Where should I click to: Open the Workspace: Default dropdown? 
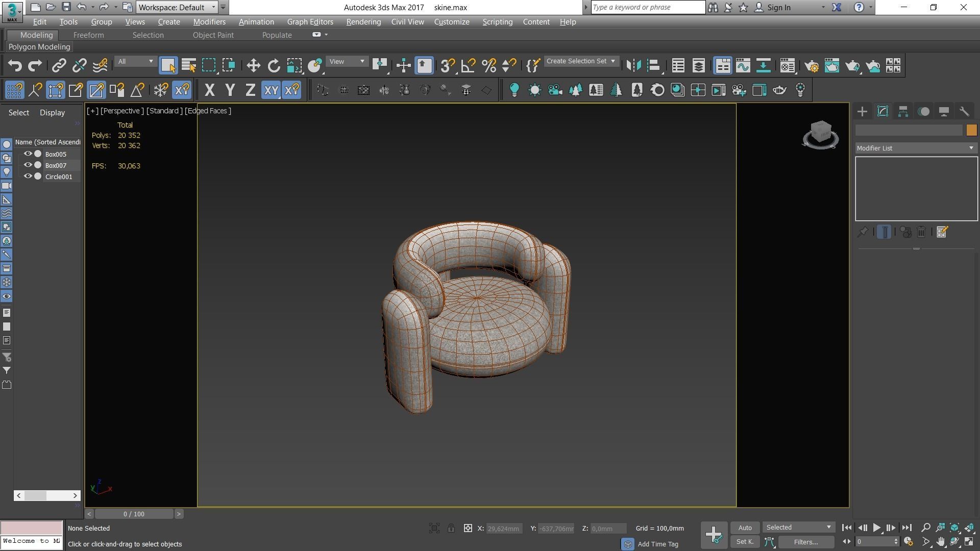tap(177, 7)
